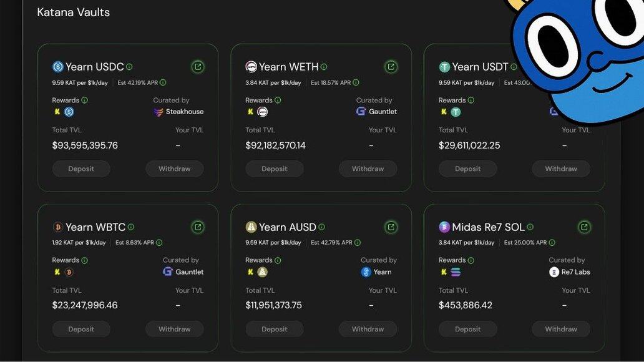
Task: Open external link on Midas Re7 SOL card
Action: tap(584, 227)
